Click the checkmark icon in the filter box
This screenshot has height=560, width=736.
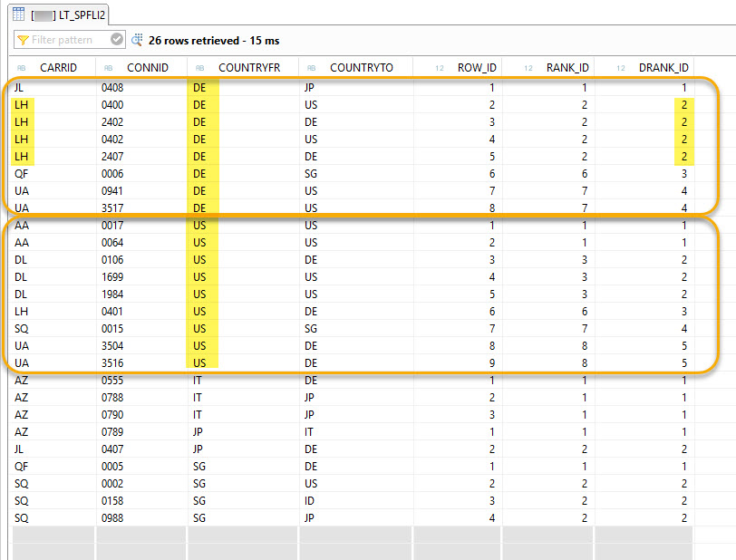coord(116,40)
